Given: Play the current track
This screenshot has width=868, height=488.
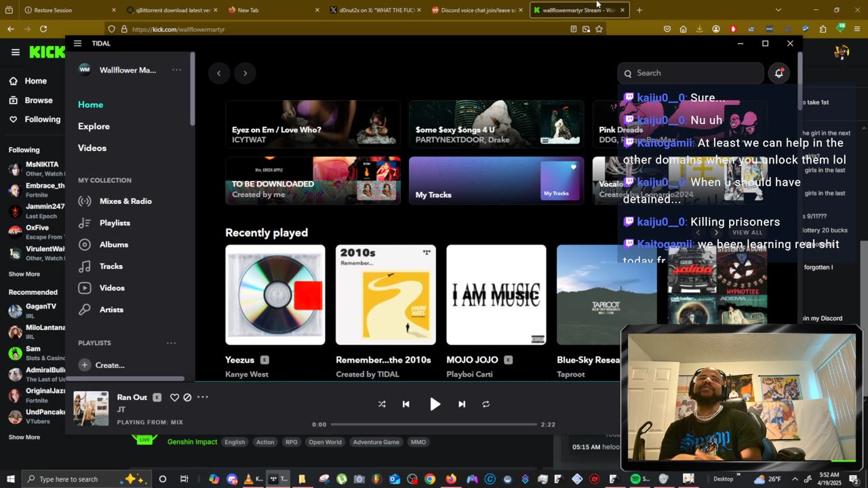Looking at the screenshot, I should [x=435, y=404].
